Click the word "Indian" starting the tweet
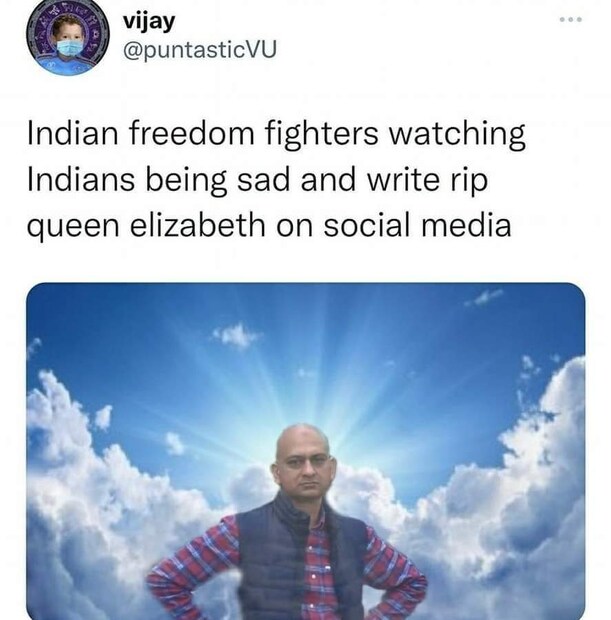The height and width of the screenshot is (620, 611). click(x=73, y=133)
